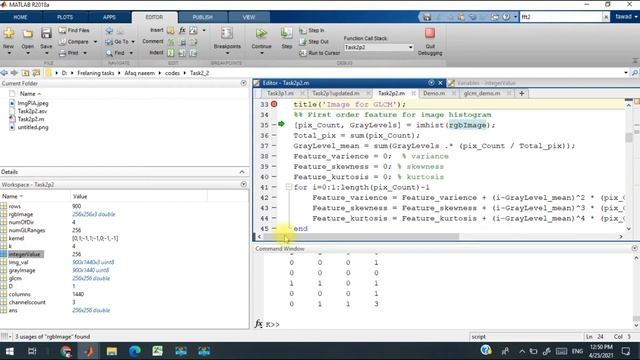
Task: Continue debugging execution
Action: click(261, 37)
